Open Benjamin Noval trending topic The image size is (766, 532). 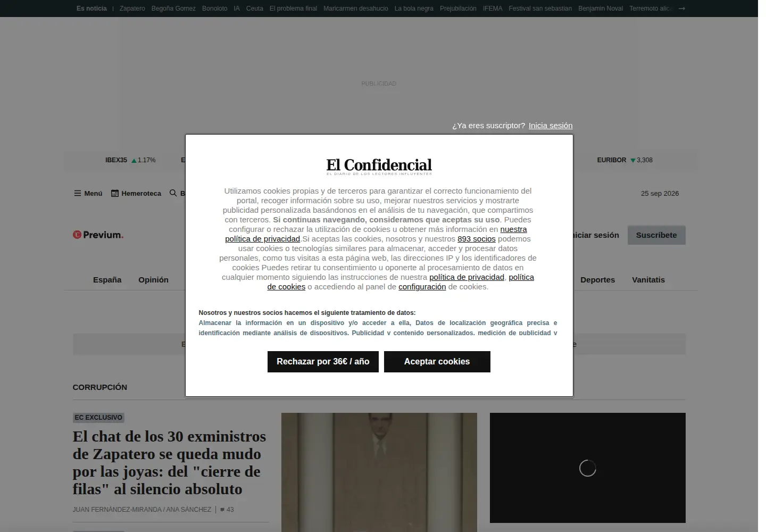point(601,9)
